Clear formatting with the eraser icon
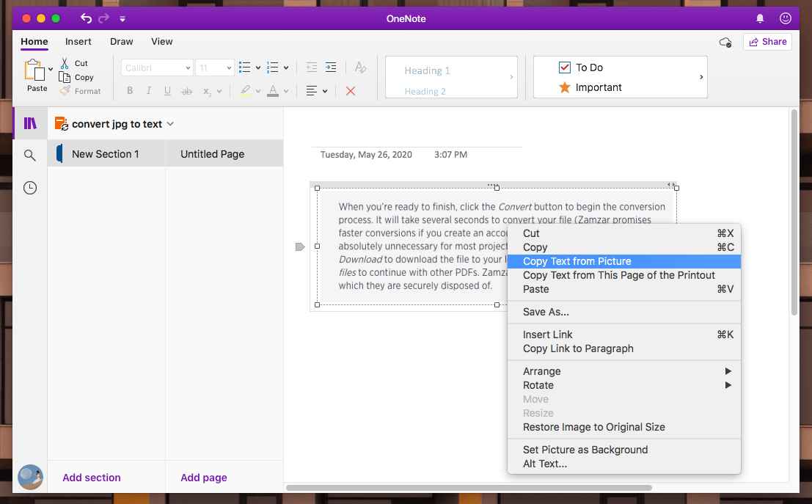 click(x=360, y=67)
